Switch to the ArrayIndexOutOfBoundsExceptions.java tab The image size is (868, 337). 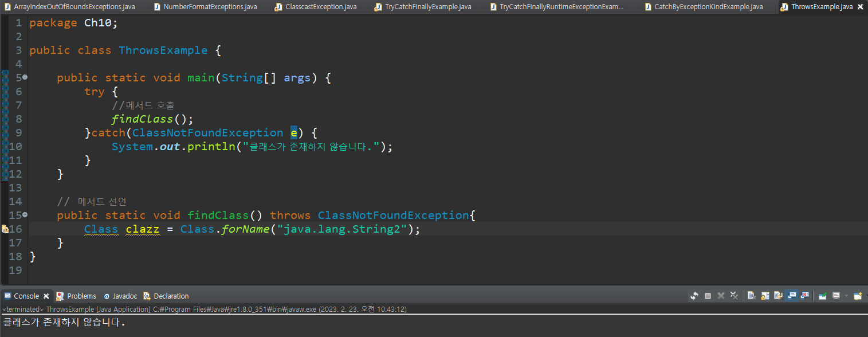pos(74,7)
